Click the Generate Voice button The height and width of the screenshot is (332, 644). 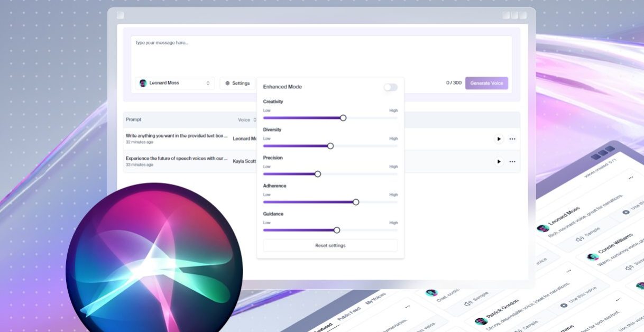[486, 83]
